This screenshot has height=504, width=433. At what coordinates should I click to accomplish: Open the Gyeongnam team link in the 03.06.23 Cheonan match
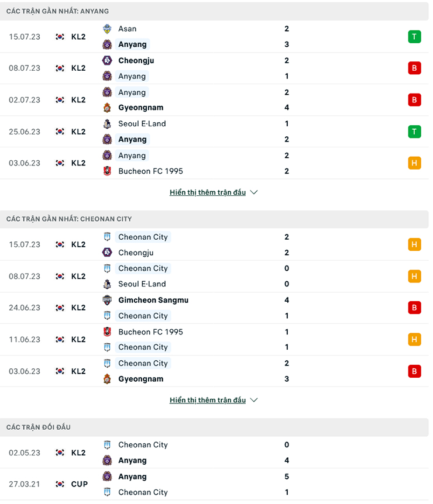click(141, 379)
